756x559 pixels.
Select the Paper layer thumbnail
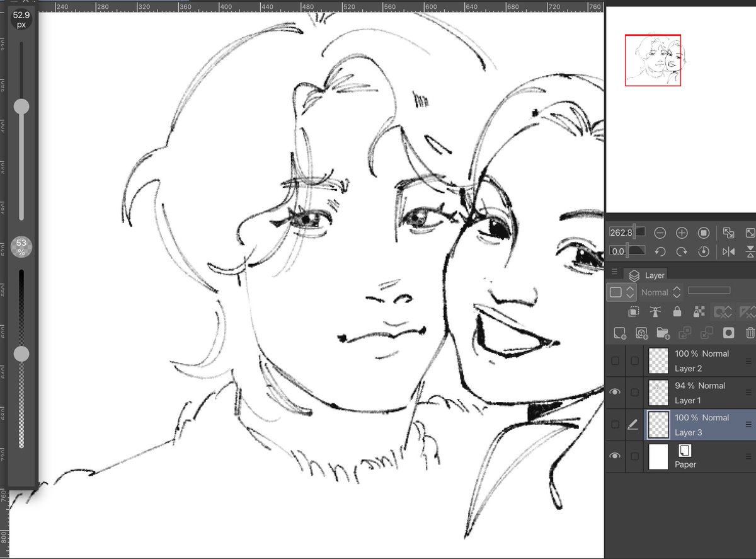click(x=658, y=456)
